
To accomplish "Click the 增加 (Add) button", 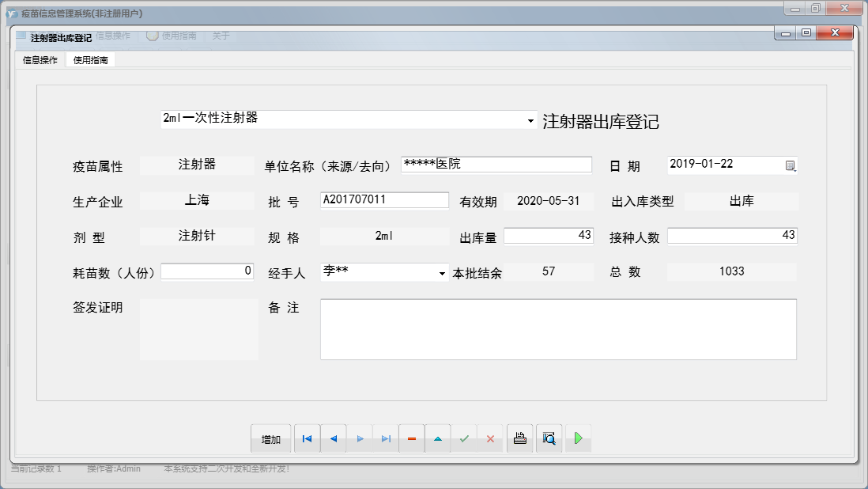I will click(271, 439).
